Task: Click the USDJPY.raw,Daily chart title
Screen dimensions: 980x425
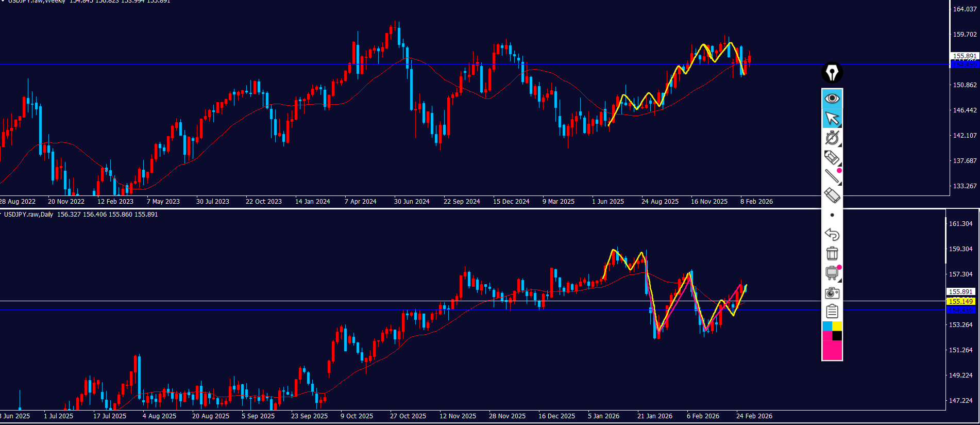Action: click(28, 215)
